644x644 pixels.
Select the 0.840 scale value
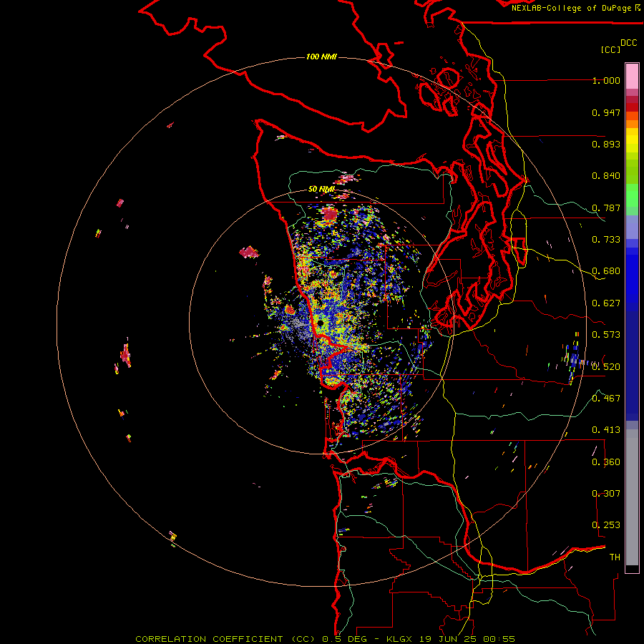tap(606, 176)
